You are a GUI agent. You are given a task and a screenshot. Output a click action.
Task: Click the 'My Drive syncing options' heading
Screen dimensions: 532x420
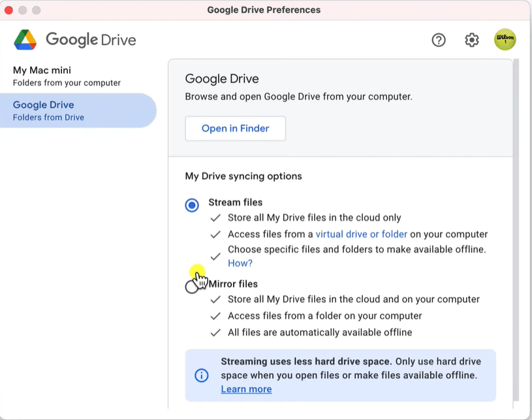tap(243, 176)
